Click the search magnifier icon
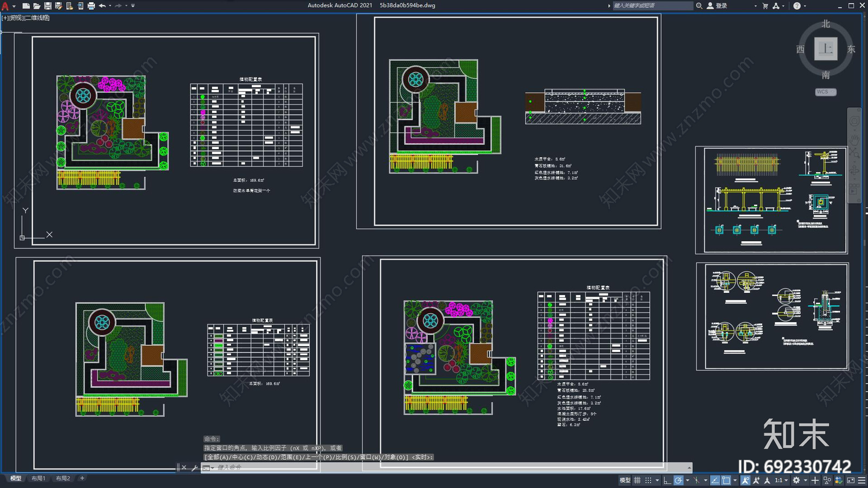The image size is (868, 488). coord(699,6)
